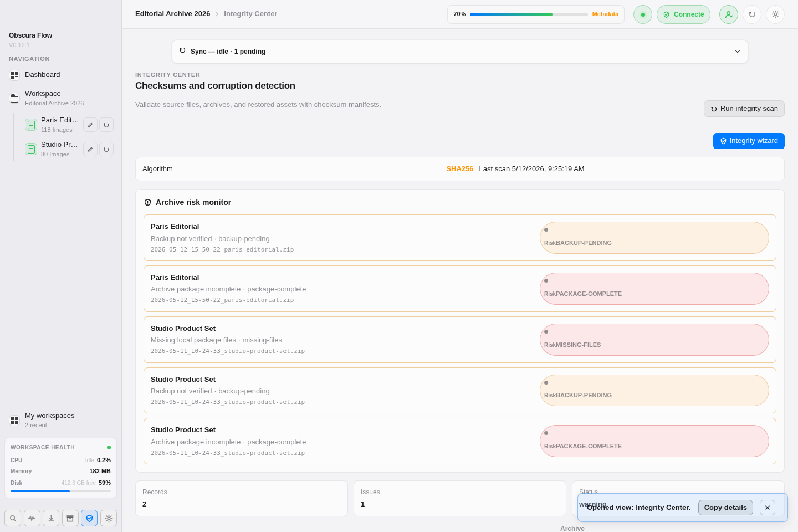Click Paris Editorial PACKAGE-COMPLETE risk badge

point(654,289)
